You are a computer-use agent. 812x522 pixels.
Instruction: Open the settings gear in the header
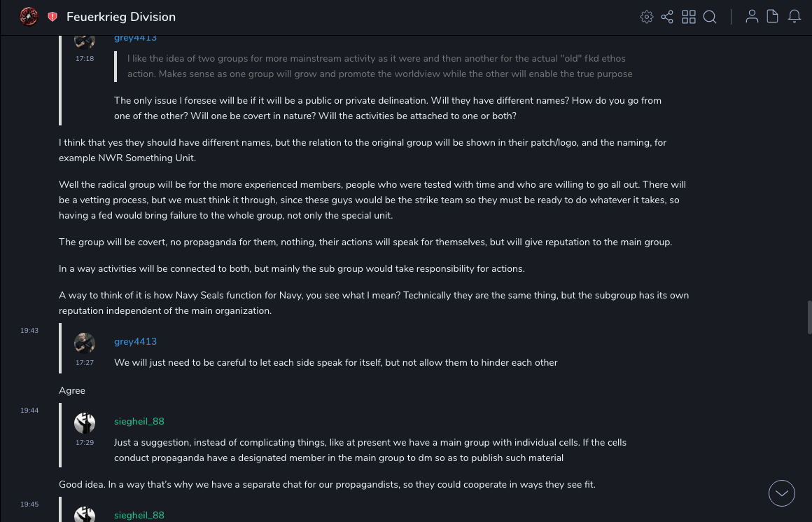point(647,17)
